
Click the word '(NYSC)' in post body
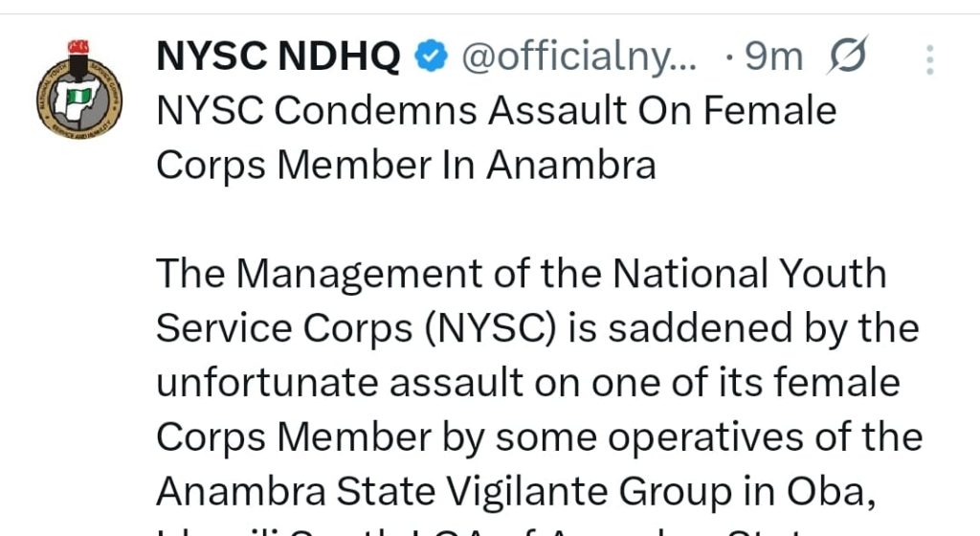pos(490,329)
